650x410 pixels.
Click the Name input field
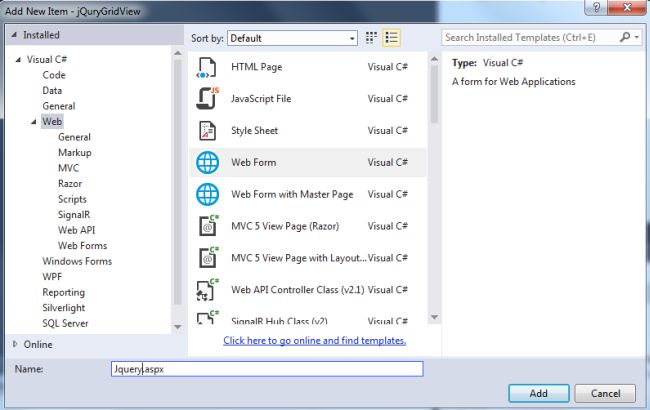tap(267, 369)
